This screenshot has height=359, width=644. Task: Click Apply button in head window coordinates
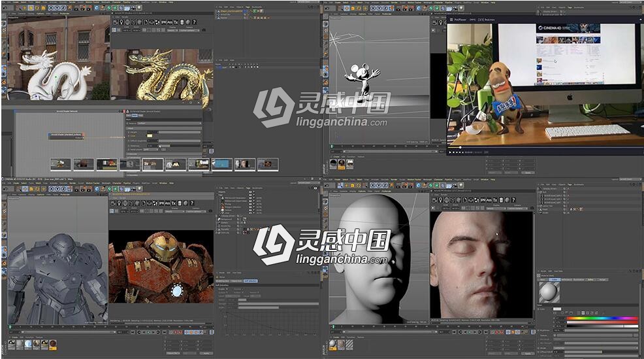point(528,353)
